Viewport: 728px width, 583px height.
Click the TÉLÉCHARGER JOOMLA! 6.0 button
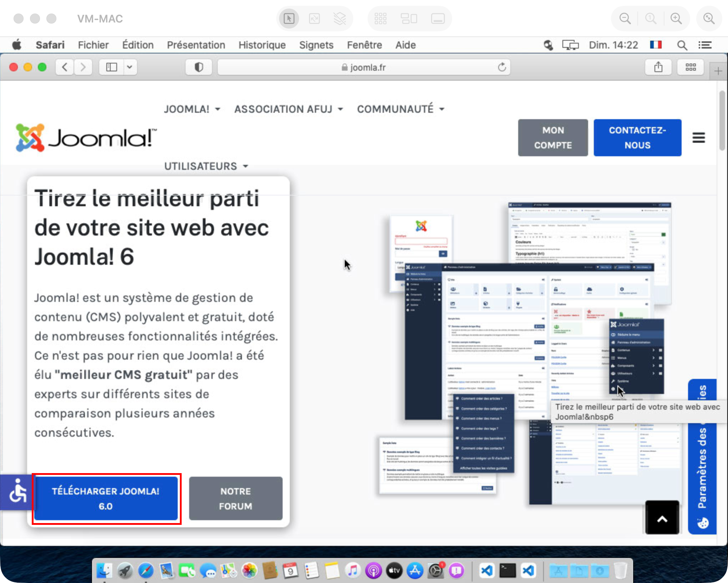click(106, 498)
